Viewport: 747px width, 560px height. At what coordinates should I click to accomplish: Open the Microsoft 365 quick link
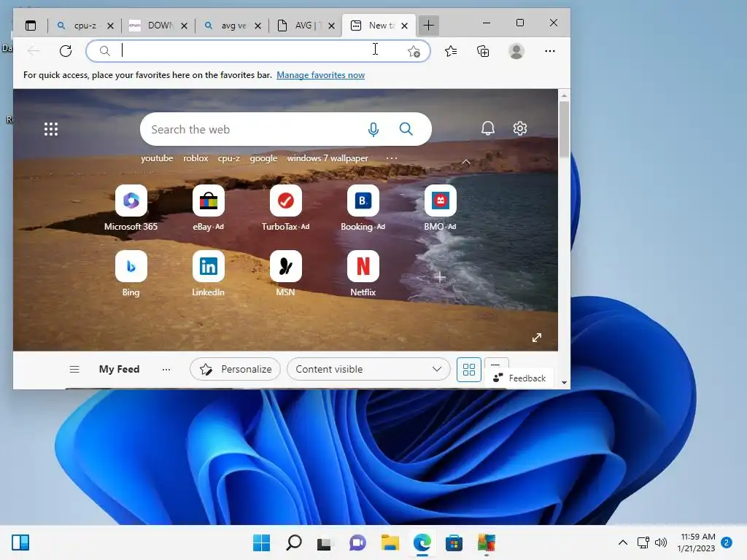(131, 208)
